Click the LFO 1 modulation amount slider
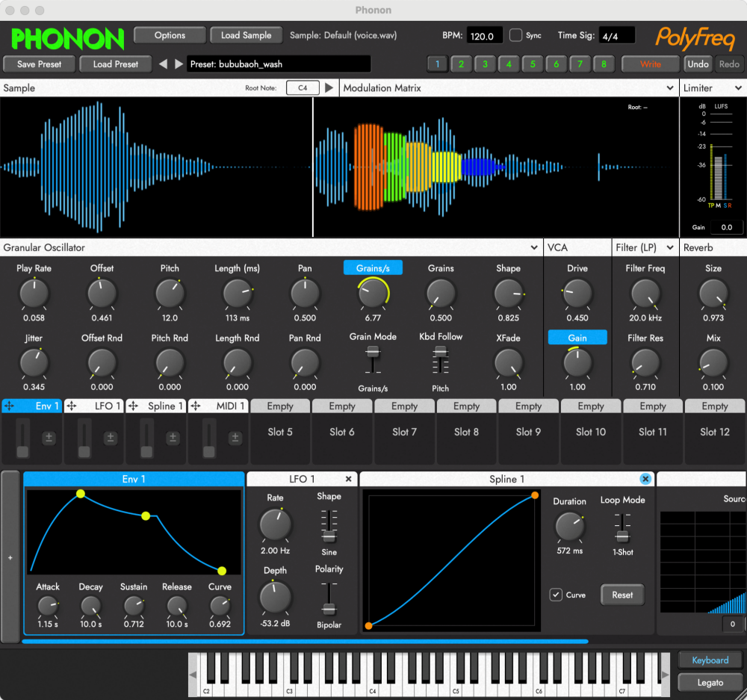 point(84,439)
